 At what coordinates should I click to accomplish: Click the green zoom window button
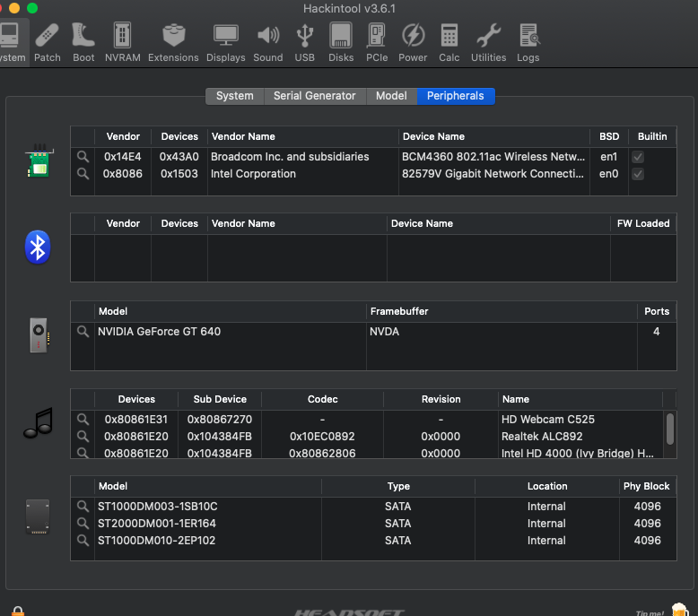[32, 8]
